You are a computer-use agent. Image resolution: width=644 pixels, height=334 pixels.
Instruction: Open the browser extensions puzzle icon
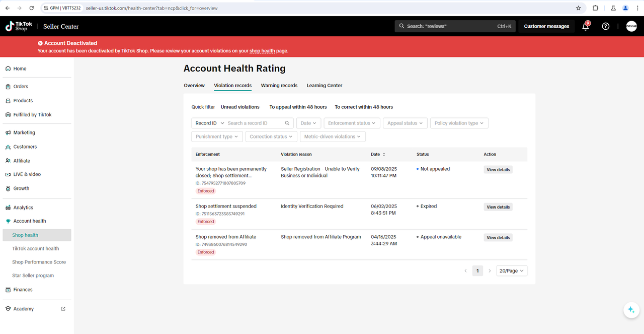[x=596, y=8]
